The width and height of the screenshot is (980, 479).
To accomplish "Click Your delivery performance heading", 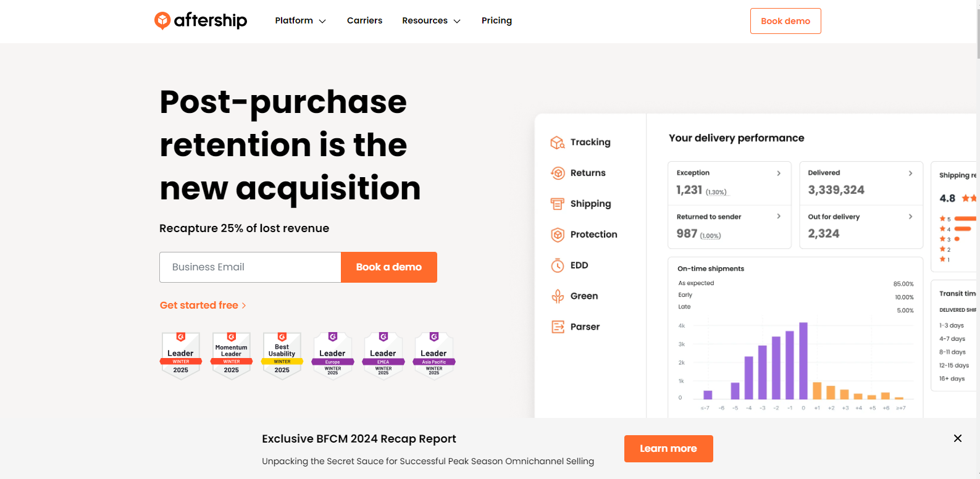I will [x=737, y=138].
